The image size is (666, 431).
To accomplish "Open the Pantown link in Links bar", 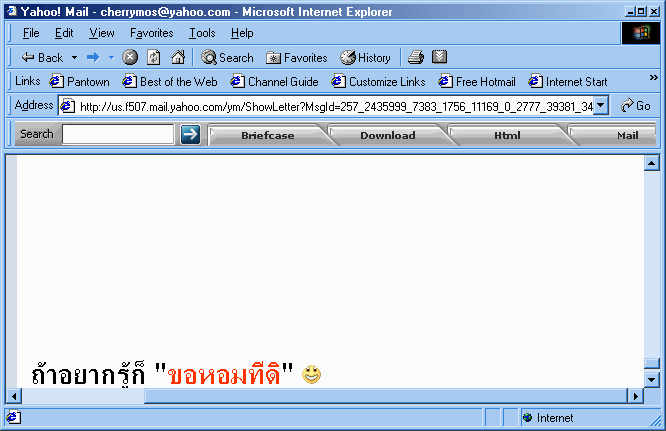I will pos(79,82).
